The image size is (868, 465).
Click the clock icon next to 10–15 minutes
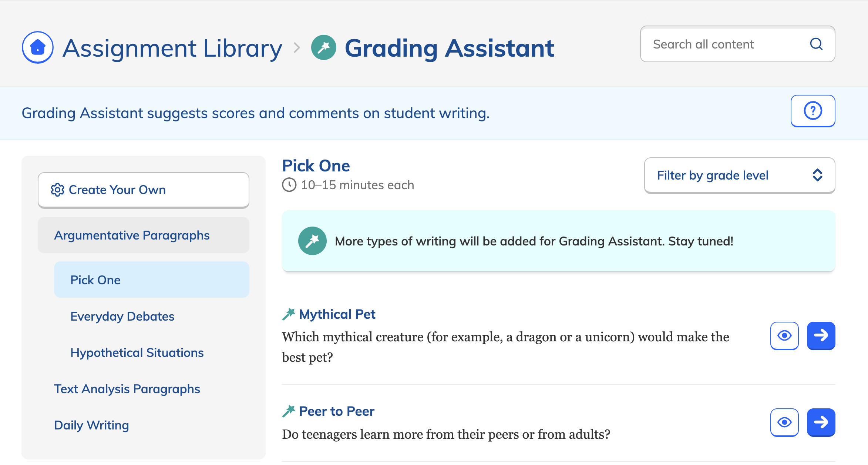[289, 185]
